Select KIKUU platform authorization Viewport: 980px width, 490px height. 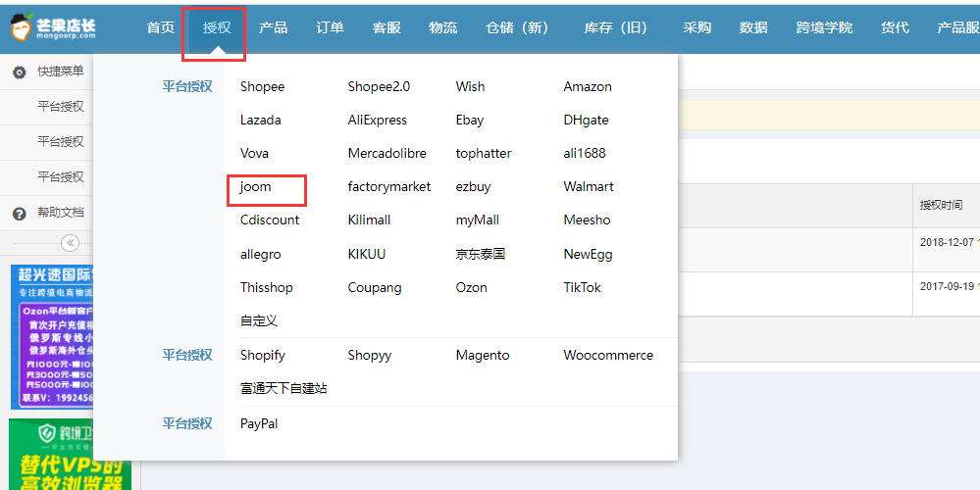click(x=367, y=254)
